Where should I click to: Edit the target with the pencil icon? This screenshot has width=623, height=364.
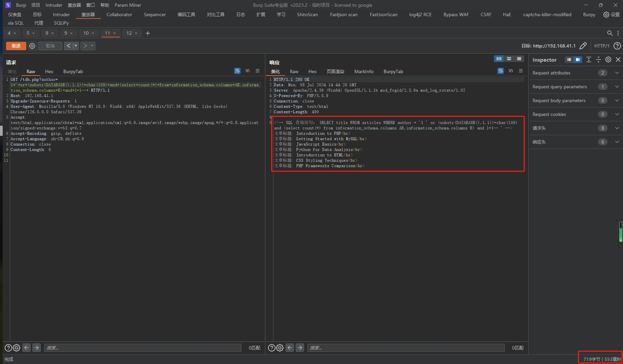click(583, 46)
